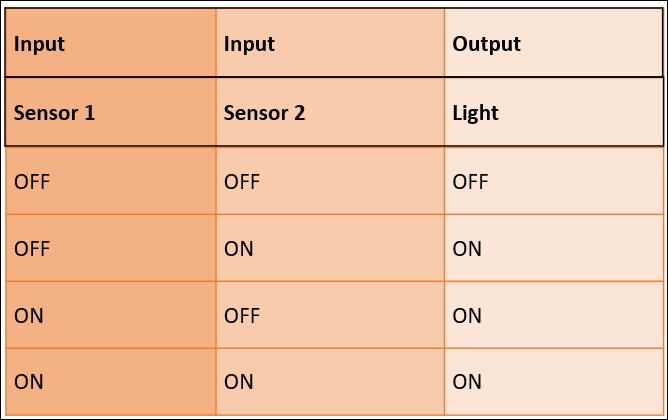The image size is (668, 420).
Task: Select the second Input header cell
Action: (x=330, y=43)
